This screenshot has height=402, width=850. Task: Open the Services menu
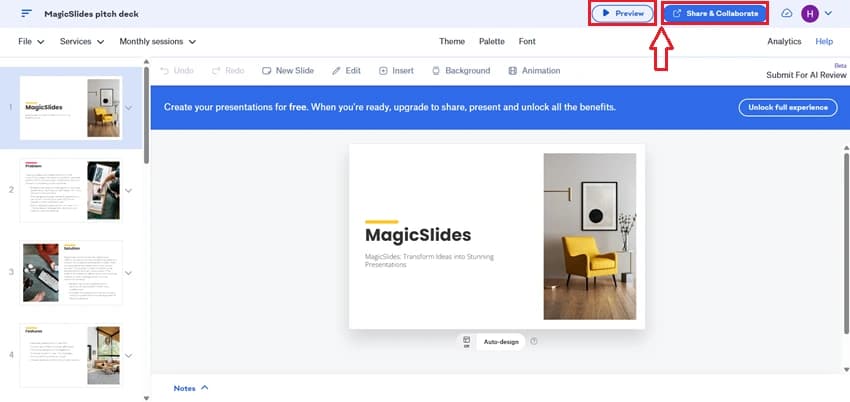coord(82,41)
